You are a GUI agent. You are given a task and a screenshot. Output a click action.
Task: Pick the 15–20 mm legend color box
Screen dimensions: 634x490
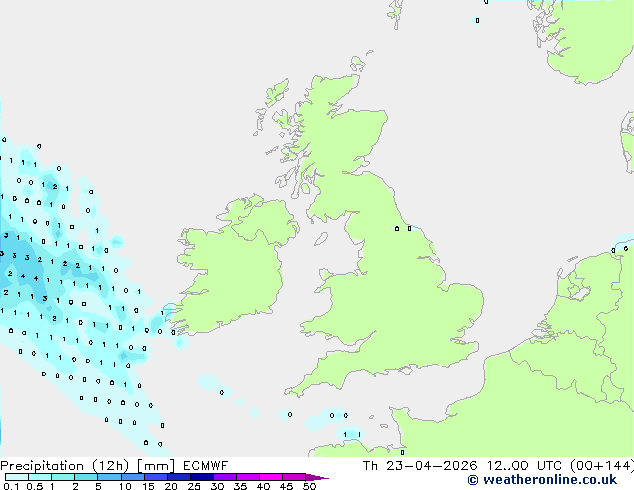click(x=156, y=477)
